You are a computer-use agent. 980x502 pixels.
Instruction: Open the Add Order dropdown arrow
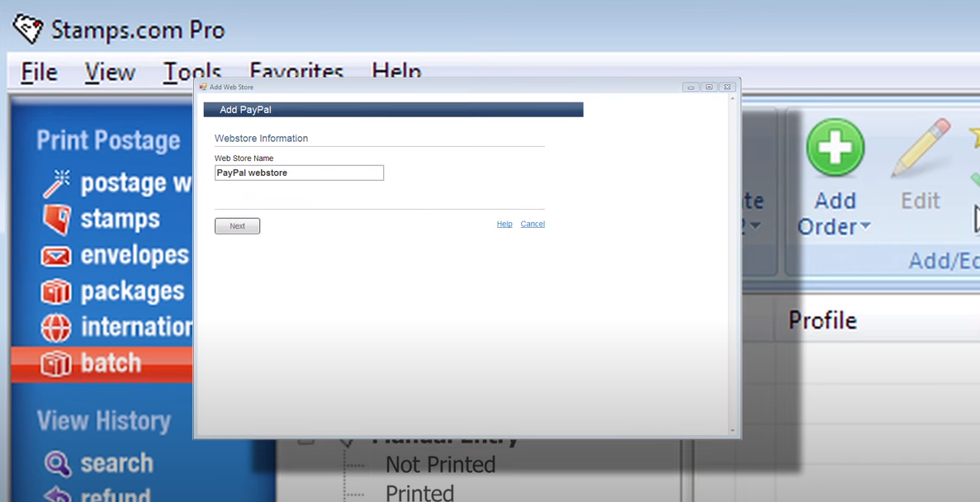865,226
